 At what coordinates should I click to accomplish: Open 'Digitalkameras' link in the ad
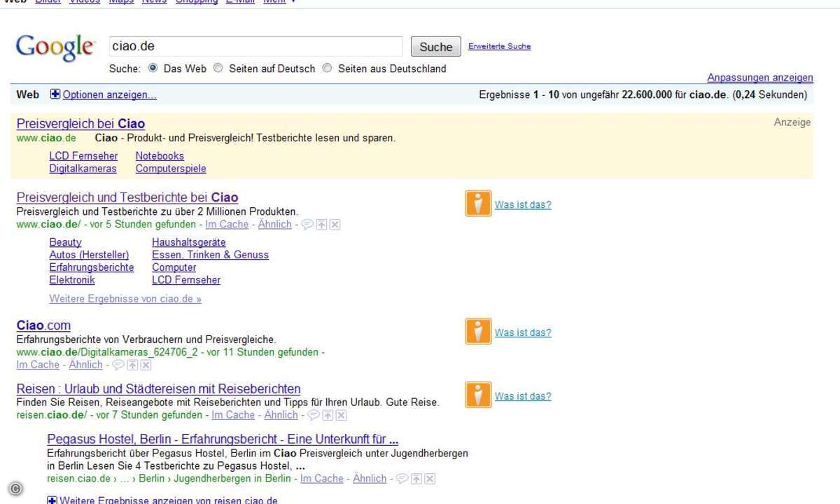[x=83, y=169]
